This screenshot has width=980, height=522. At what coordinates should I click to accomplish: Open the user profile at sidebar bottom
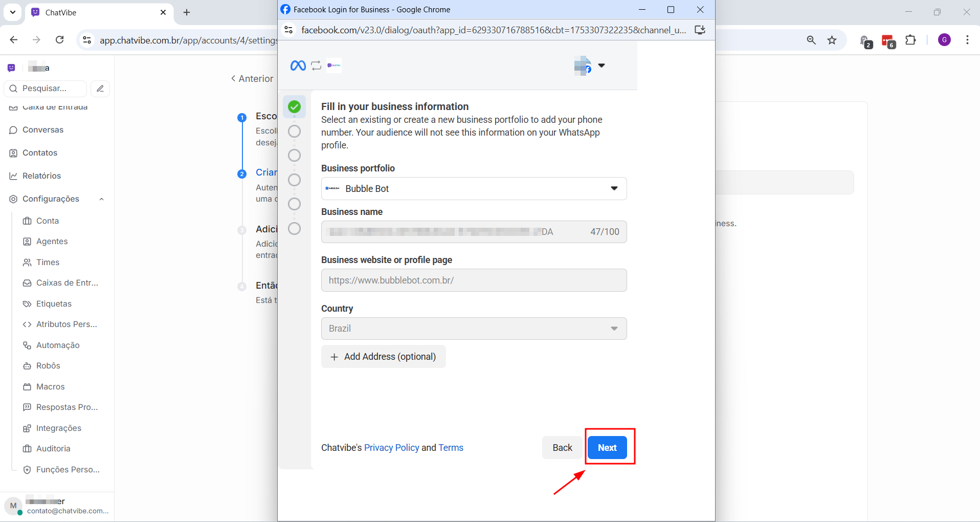pos(57,506)
